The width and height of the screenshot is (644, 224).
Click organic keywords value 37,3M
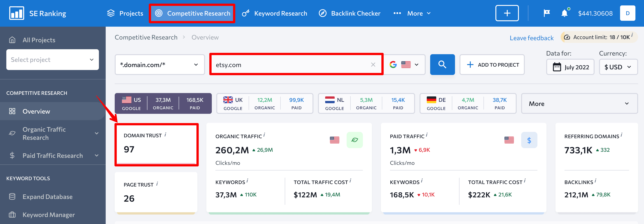[x=226, y=195]
